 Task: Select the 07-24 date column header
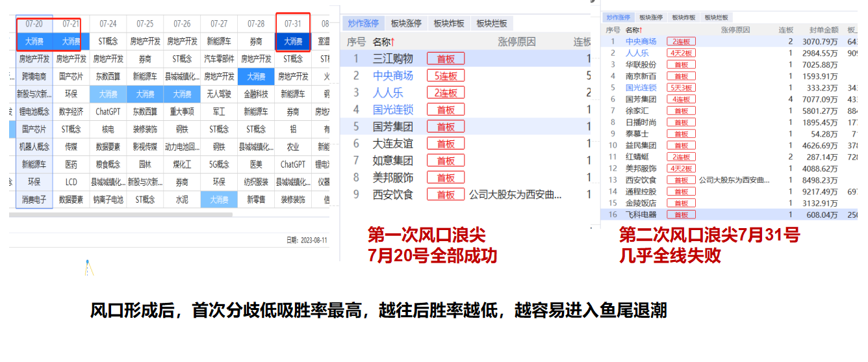(108, 24)
